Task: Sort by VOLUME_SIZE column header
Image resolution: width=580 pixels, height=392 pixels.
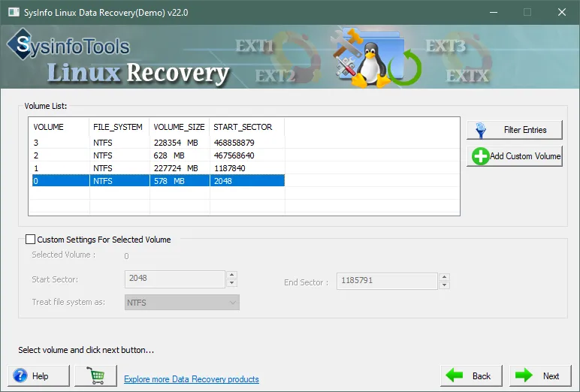Action: point(180,127)
